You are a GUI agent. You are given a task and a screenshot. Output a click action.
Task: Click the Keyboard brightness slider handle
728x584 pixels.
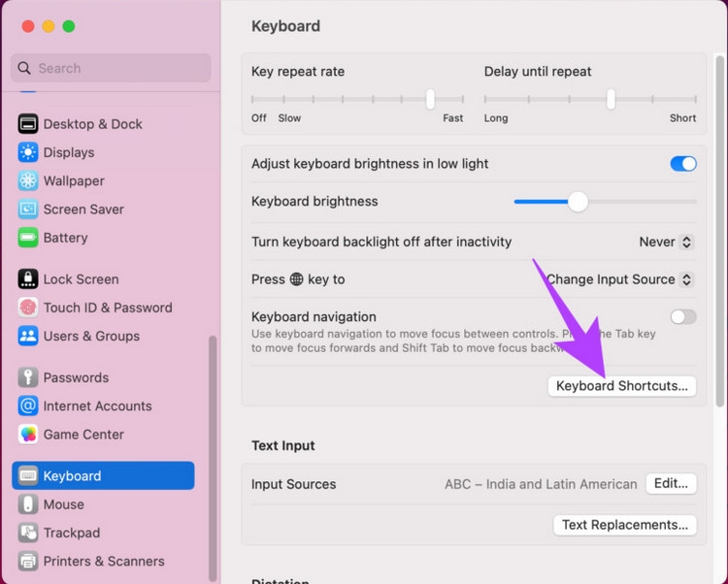coord(579,202)
